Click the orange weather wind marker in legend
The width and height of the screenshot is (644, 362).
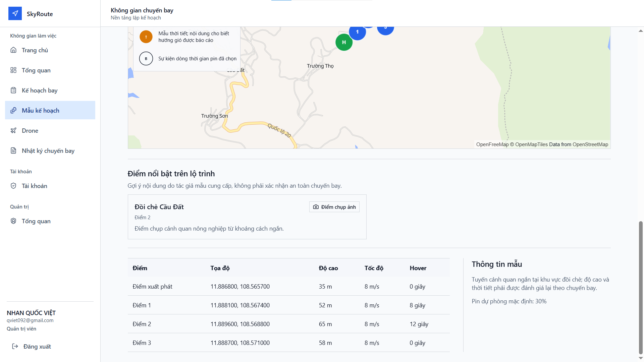pos(146,37)
